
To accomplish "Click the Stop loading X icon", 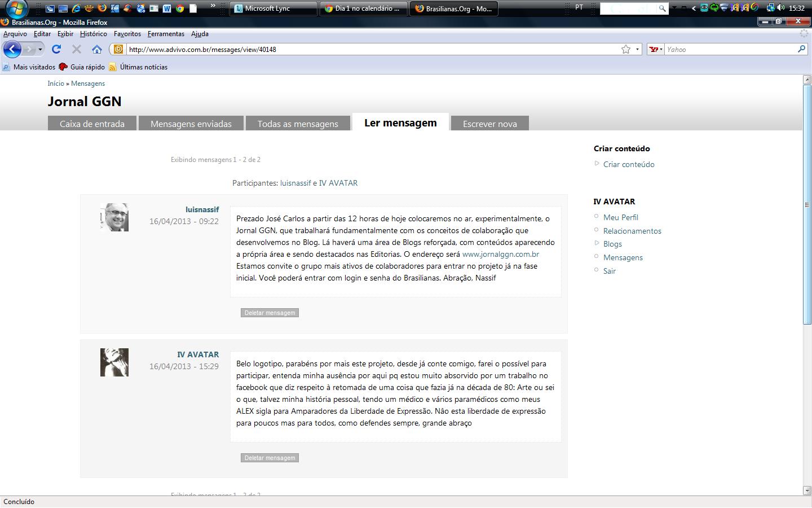I will click(x=77, y=49).
